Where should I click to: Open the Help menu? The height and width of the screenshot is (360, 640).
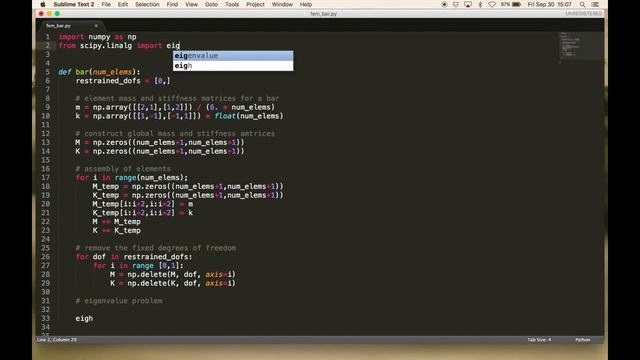coord(306,4)
